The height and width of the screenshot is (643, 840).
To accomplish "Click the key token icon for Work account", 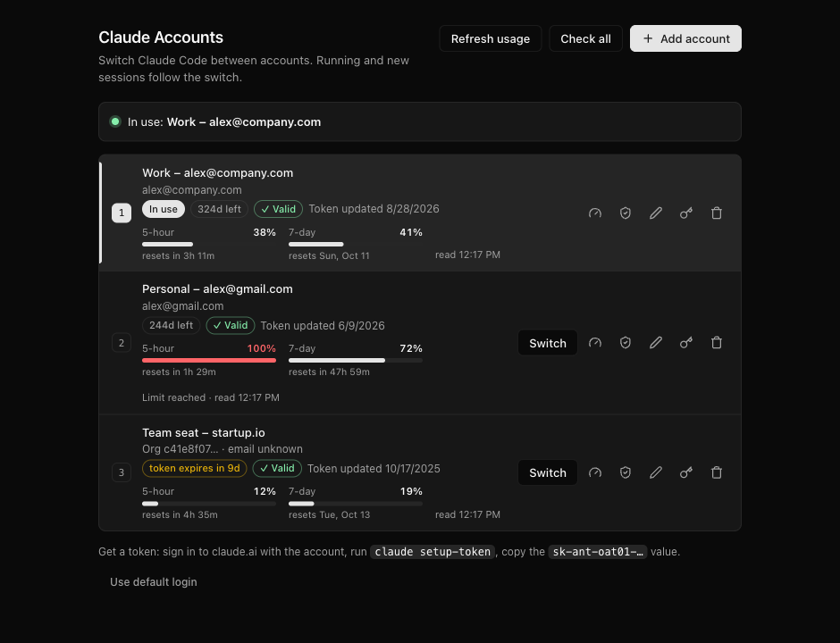I will 686,213.
